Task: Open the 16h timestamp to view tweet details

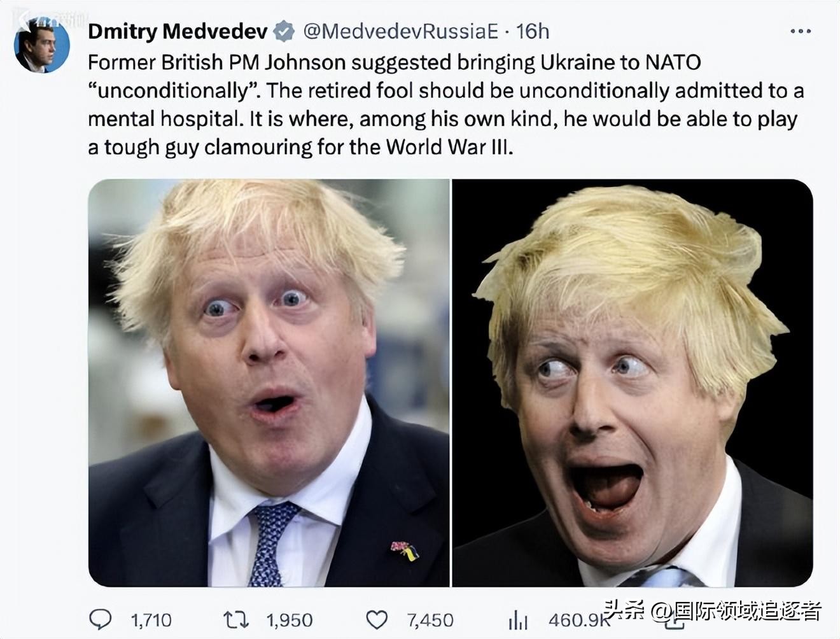Action: tap(533, 30)
